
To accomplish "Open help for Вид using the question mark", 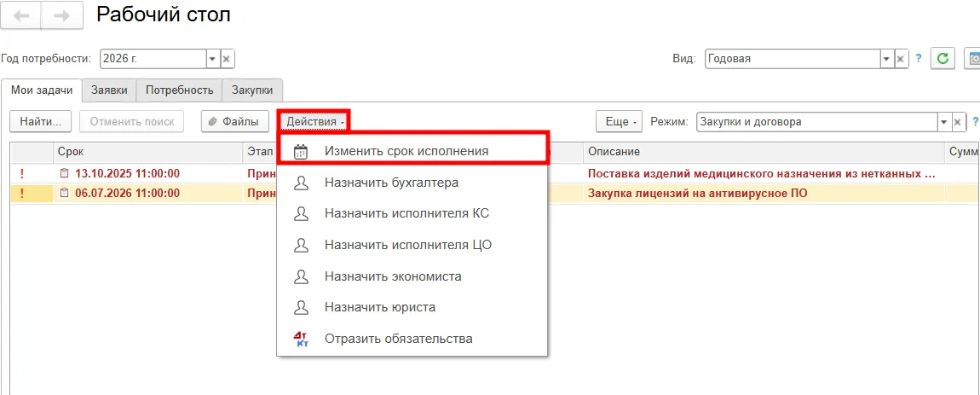I will coord(918,59).
